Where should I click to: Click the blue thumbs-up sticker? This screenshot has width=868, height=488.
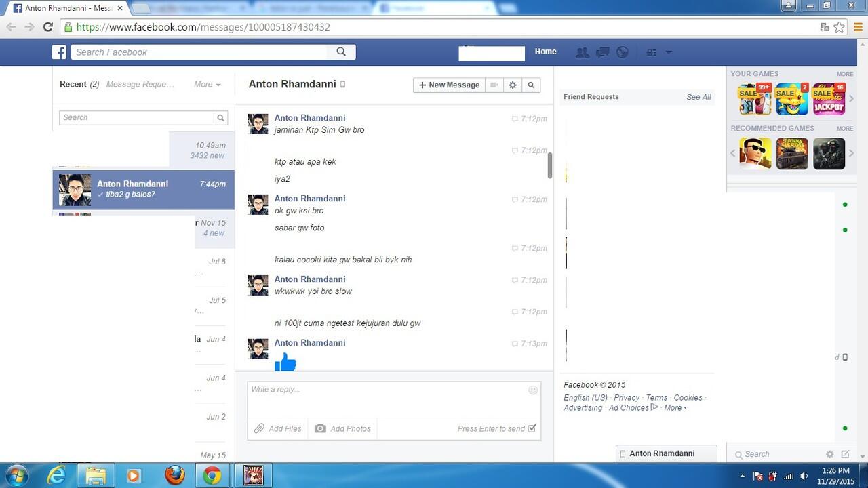point(285,362)
